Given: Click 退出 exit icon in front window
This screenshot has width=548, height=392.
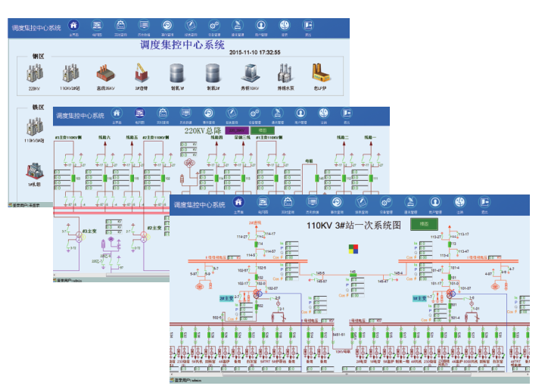Looking at the screenshot, I should (484, 203).
